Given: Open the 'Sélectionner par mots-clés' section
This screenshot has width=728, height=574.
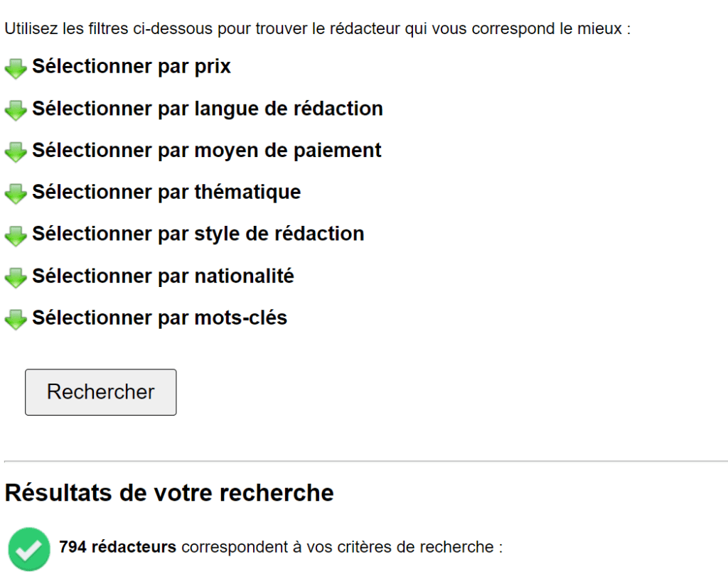Looking at the screenshot, I should click(x=160, y=318).
